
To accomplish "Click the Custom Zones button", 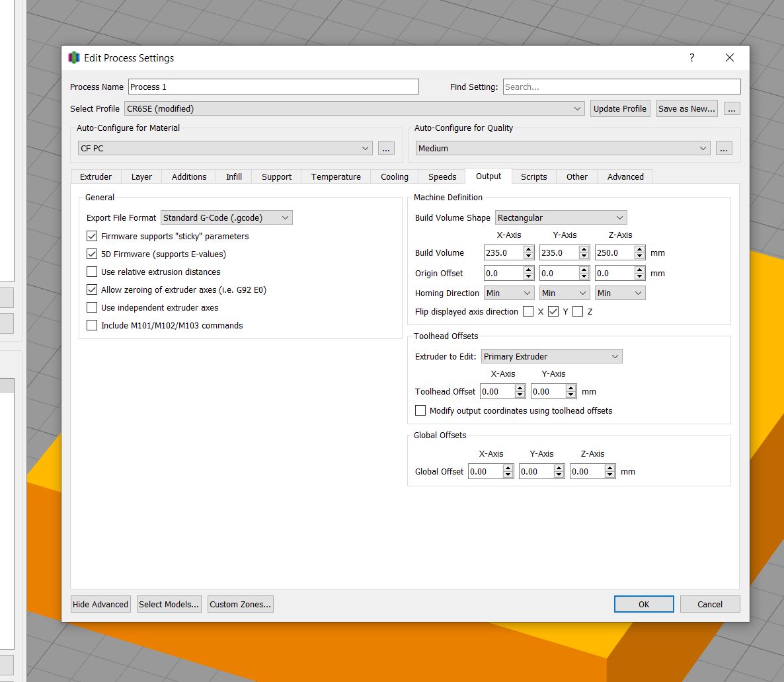I will (240, 604).
